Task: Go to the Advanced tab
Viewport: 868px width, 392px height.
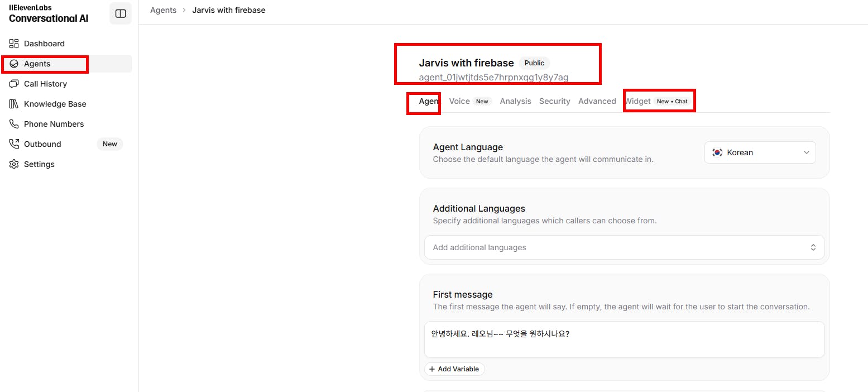Action: 597,101
